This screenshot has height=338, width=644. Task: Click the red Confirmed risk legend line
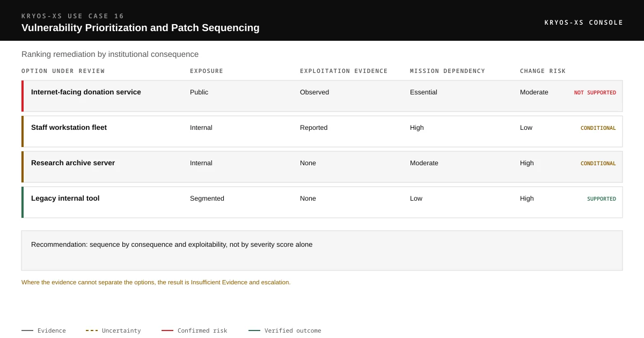tap(167, 330)
